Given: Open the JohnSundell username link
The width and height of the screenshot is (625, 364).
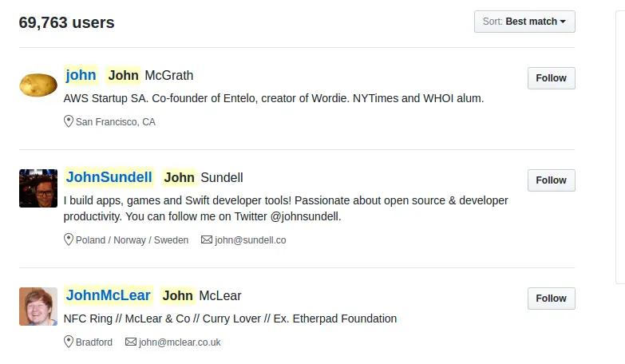Looking at the screenshot, I should point(109,177).
